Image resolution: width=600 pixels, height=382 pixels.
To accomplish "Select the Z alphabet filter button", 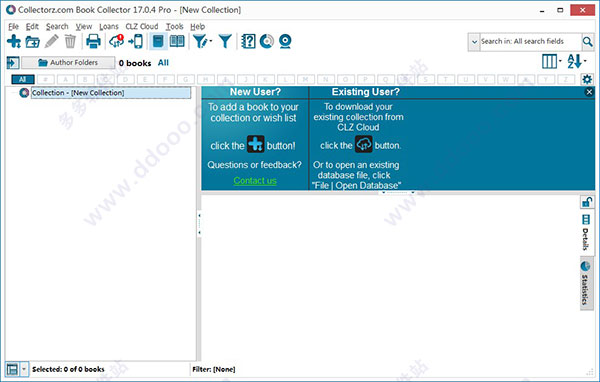I will pyautogui.click(x=566, y=79).
